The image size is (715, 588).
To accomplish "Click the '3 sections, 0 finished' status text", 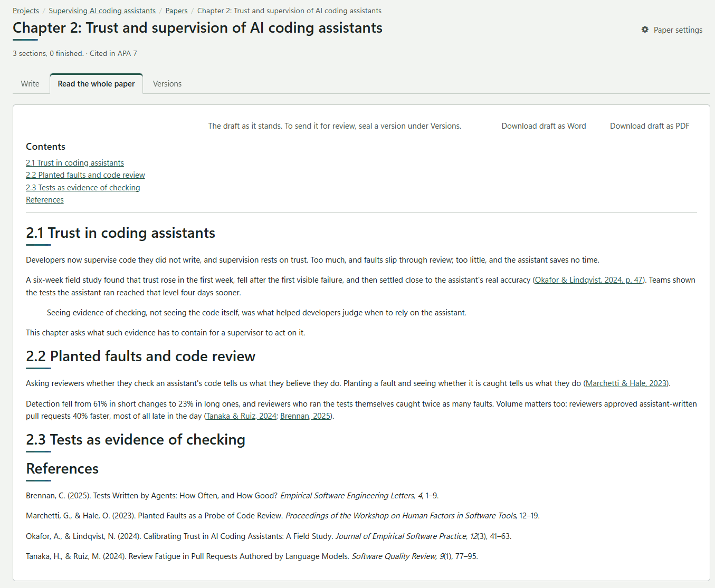I will [48, 53].
